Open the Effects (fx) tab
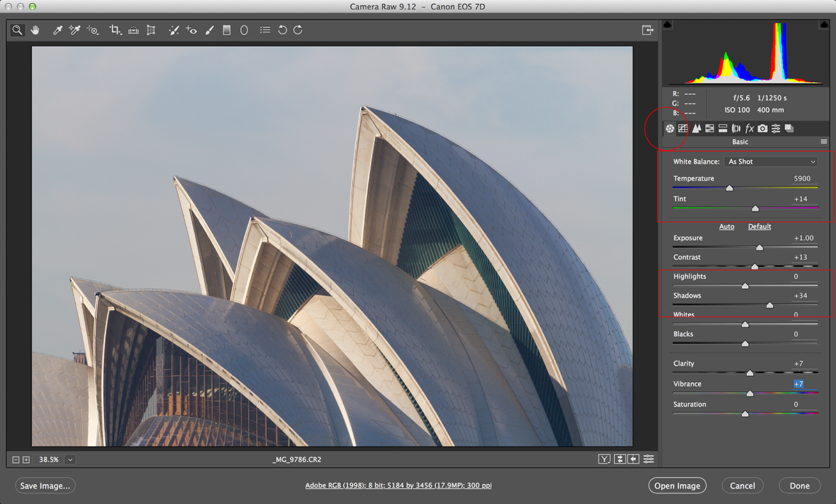This screenshot has width=836, height=504. (750, 128)
